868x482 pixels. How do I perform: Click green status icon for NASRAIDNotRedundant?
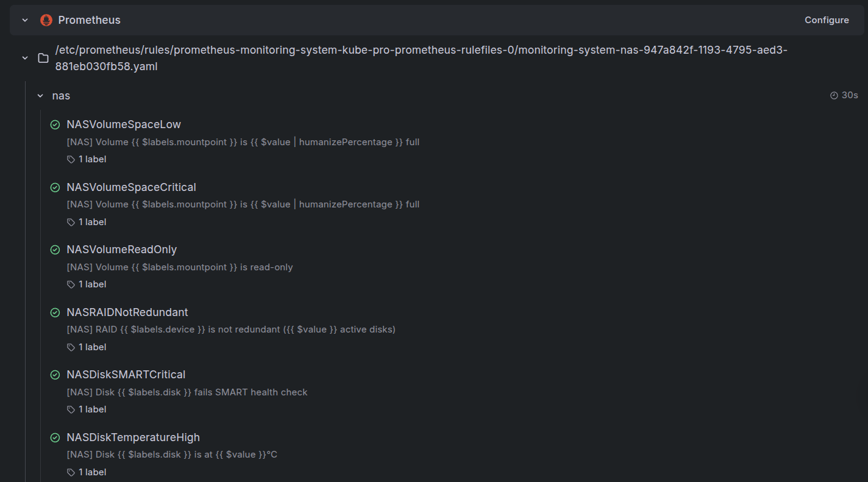55,312
